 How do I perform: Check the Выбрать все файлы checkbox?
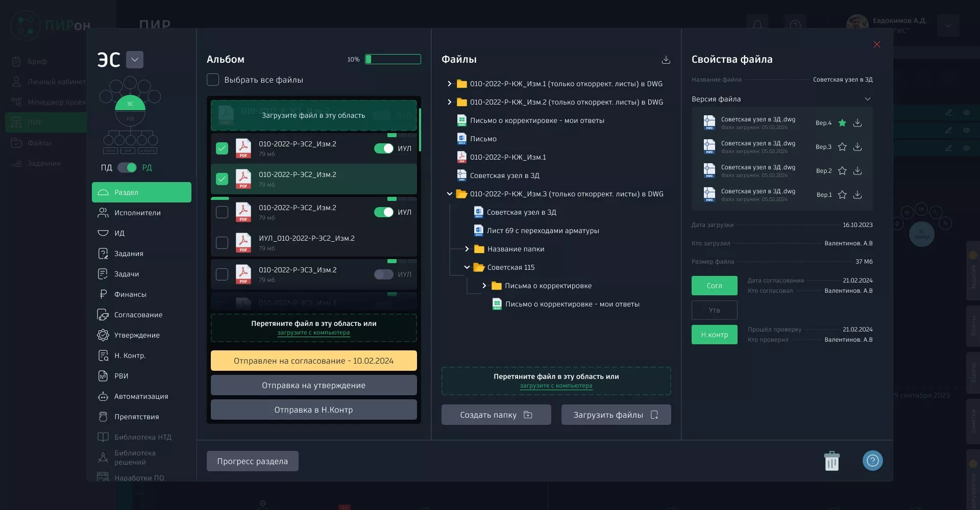coord(213,80)
